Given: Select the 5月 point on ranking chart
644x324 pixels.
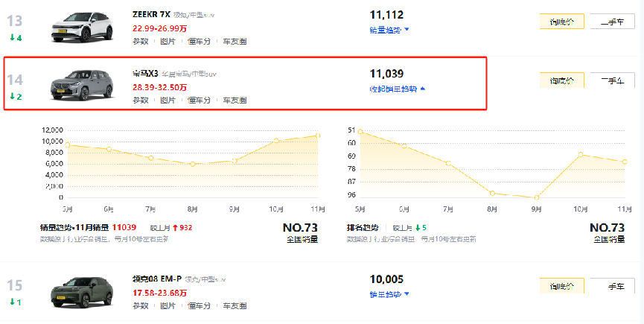Looking at the screenshot, I should coord(360,132).
